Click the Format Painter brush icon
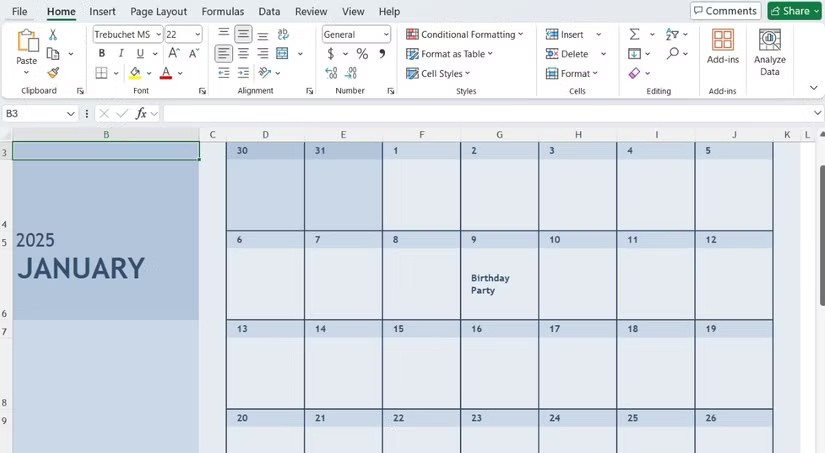 tap(53, 73)
